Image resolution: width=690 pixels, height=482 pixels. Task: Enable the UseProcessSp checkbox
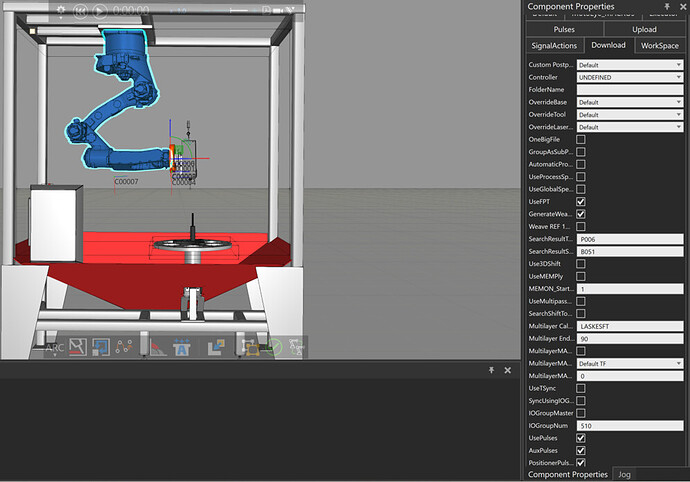[581, 177]
